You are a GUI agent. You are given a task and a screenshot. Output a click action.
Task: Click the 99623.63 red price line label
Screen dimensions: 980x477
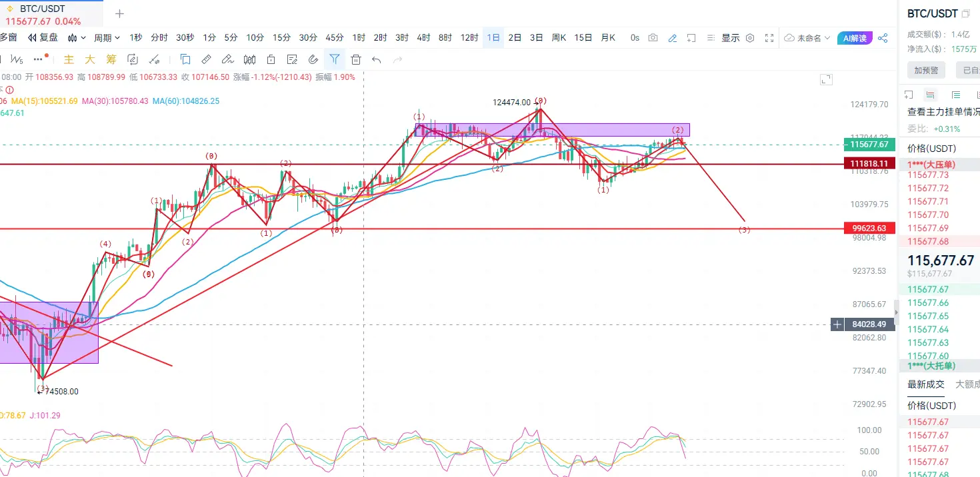point(869,228)
